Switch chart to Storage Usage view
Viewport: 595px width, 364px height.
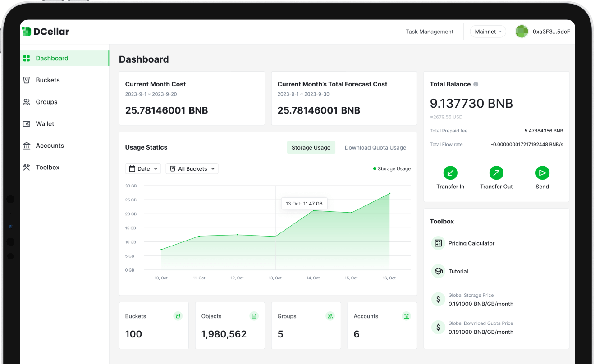(311, 148)
